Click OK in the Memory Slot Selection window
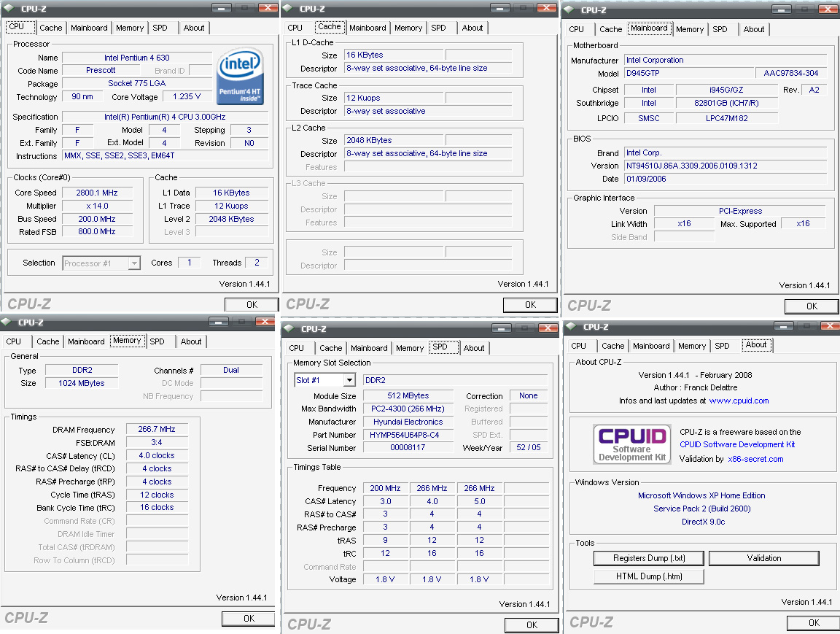Image resolution: width=840 pixels, height=634 pixels. [x=532, y=625]
